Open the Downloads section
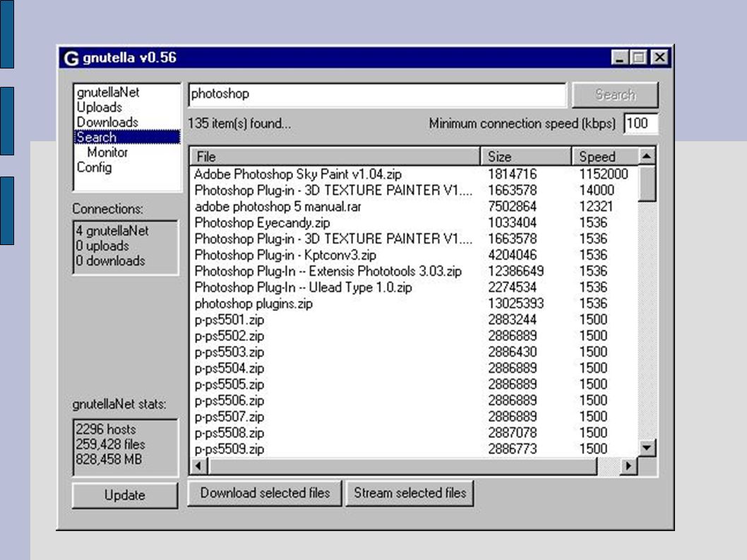The image size is (747, 560). [107, 122]
